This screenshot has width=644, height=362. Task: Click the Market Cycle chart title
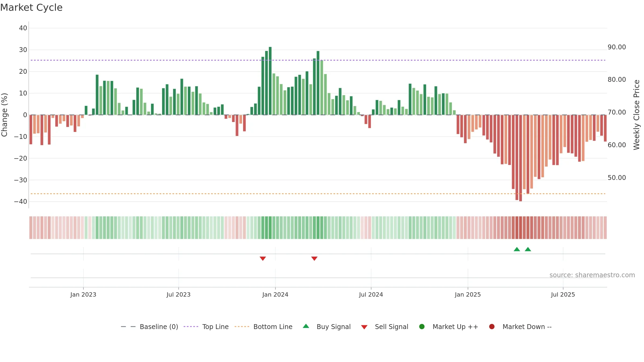pyautogui.click(x=31, y=8)
